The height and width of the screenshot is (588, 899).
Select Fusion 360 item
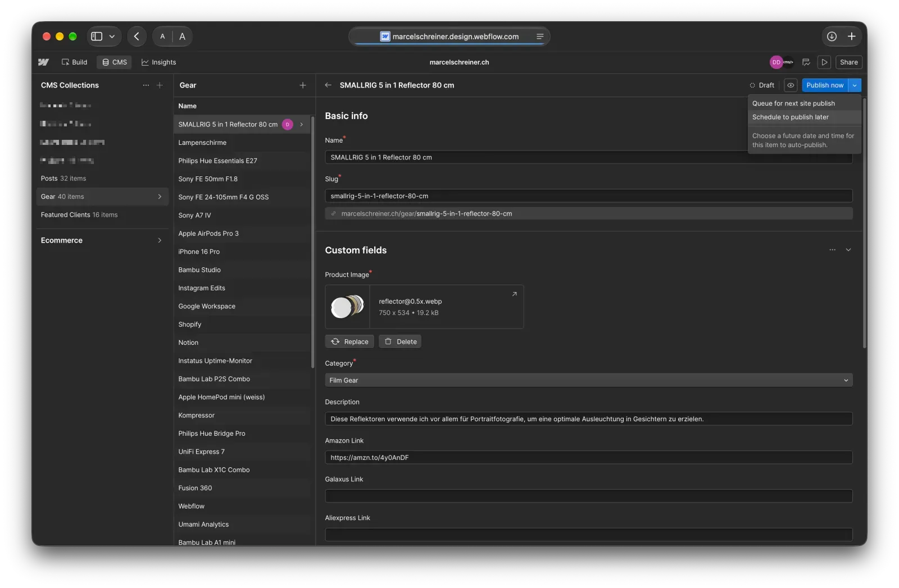click(x=242, y=489)
